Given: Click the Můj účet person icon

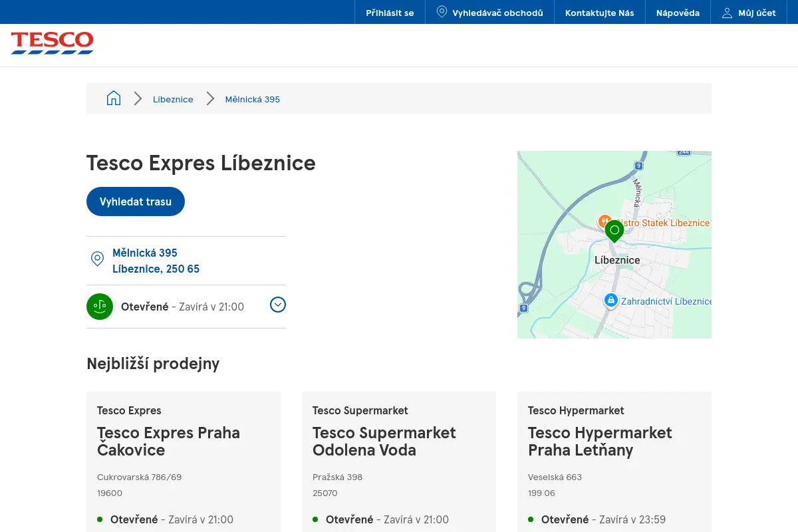Looking at the screenshot, I should [x=727, y=13].
